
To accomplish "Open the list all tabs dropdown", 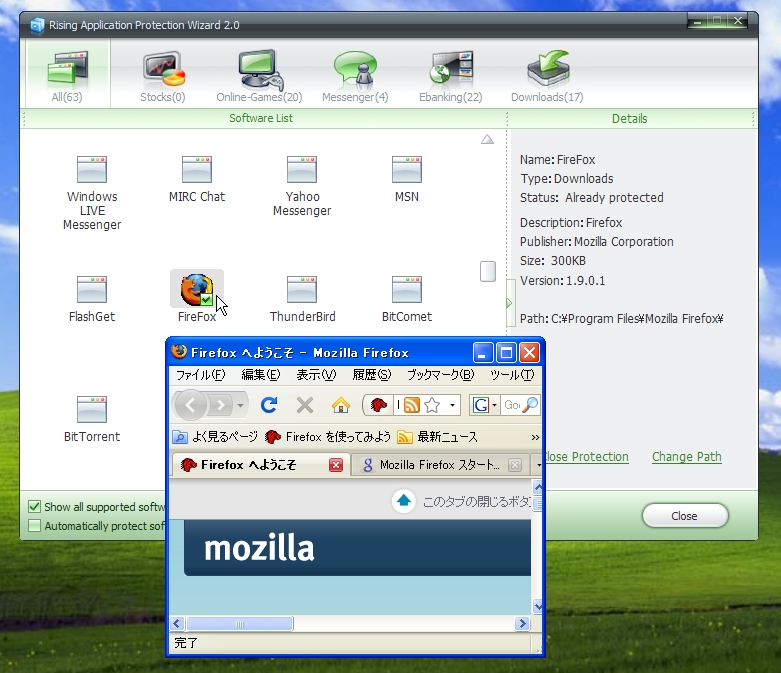I will 539,465.
